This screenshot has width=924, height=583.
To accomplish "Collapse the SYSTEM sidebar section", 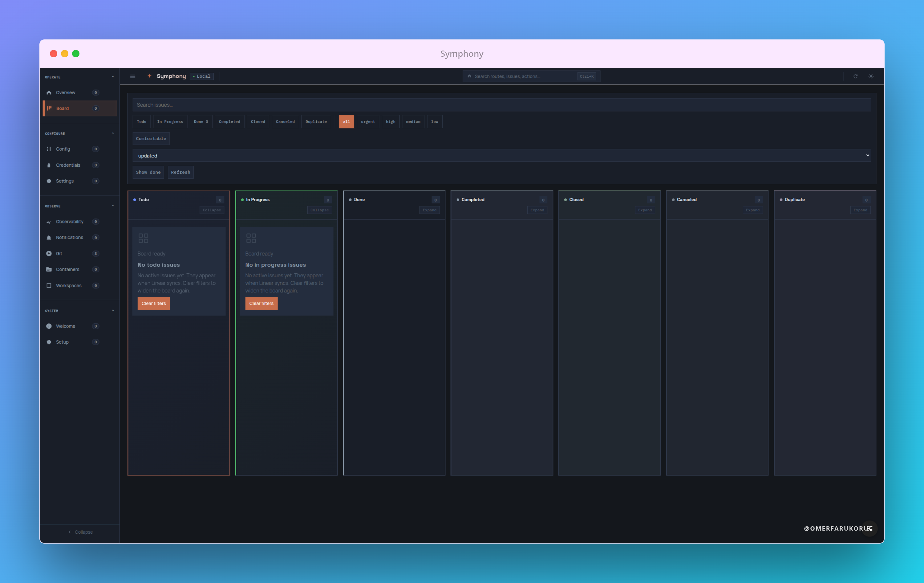I will [x=113, y=311].
